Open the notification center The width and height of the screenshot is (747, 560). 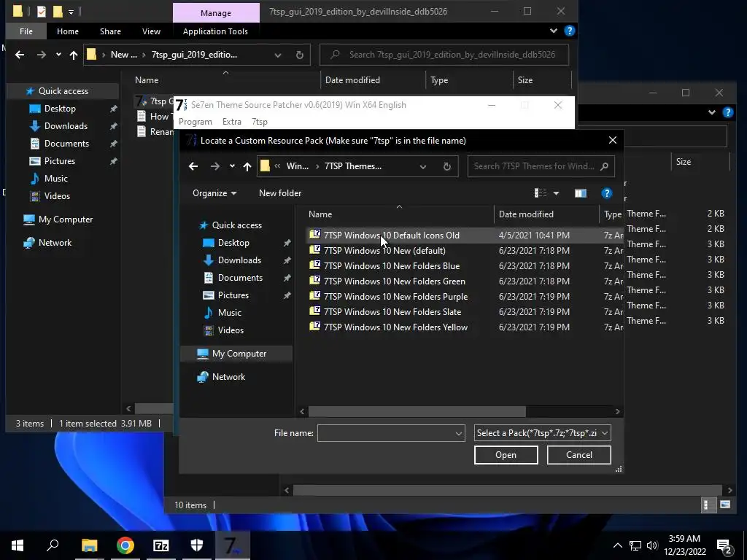click(724, 546)
